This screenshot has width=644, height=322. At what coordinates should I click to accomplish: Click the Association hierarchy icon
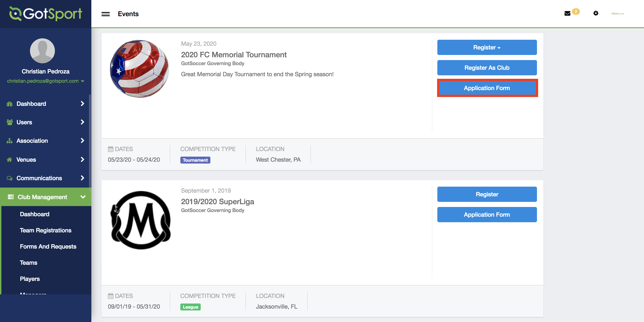pyautogui.click(x=9, y=141)
